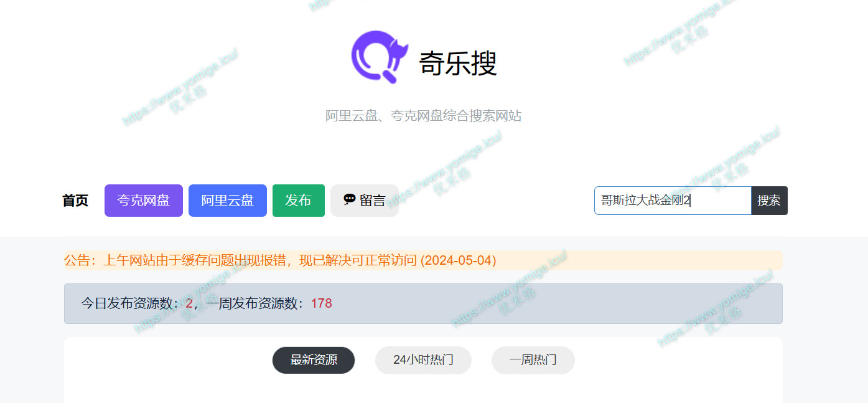Viewport: 868px width, 403px height.
Task: Open the purple 夸克网盘 category
Action: 144,201
